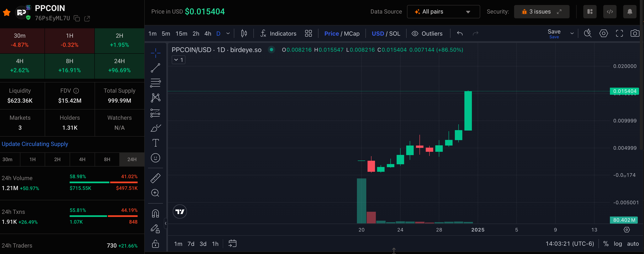
Task: Click Update Circulating Supply link
Action: 35,144
